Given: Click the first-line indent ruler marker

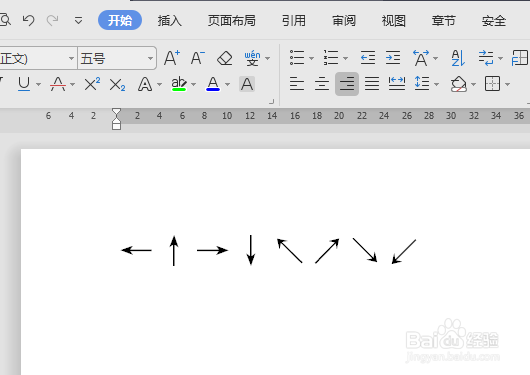Looking at the screenshot, I should click(116, 112).
